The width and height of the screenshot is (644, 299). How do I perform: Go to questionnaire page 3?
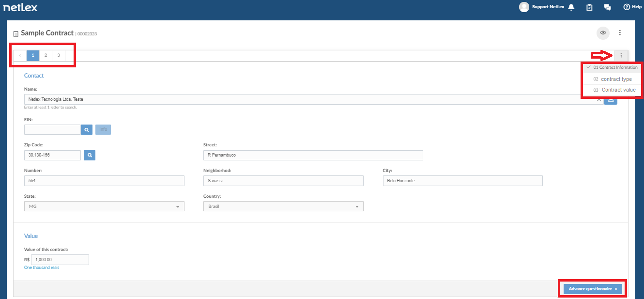click(x=59, y=55)
